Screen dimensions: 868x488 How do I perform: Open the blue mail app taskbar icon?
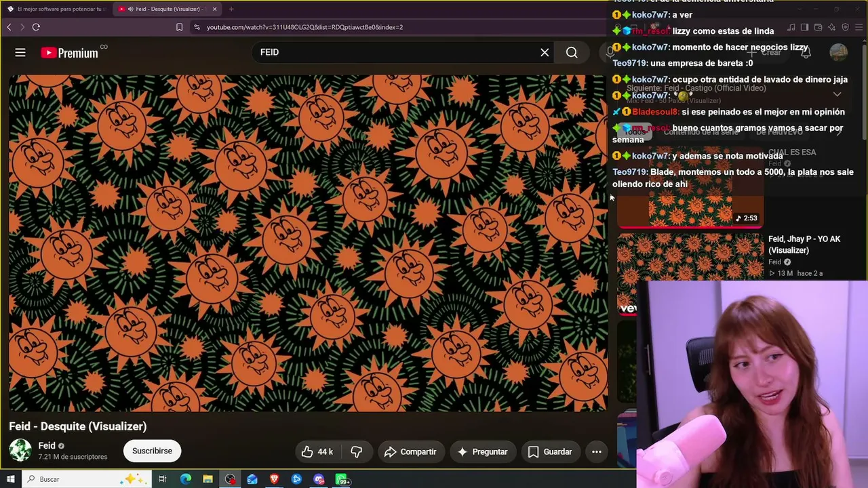[252, 479]
